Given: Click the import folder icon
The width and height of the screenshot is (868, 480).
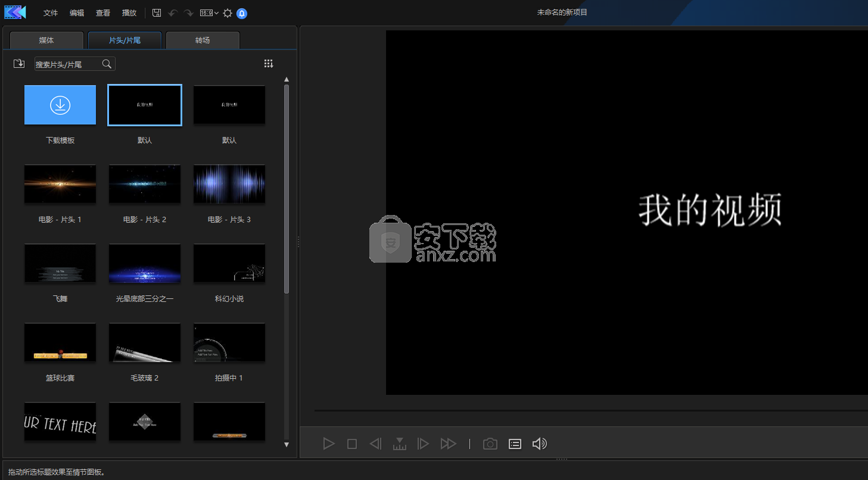Looking at the screenshot, I should click(x=19, y=64).
